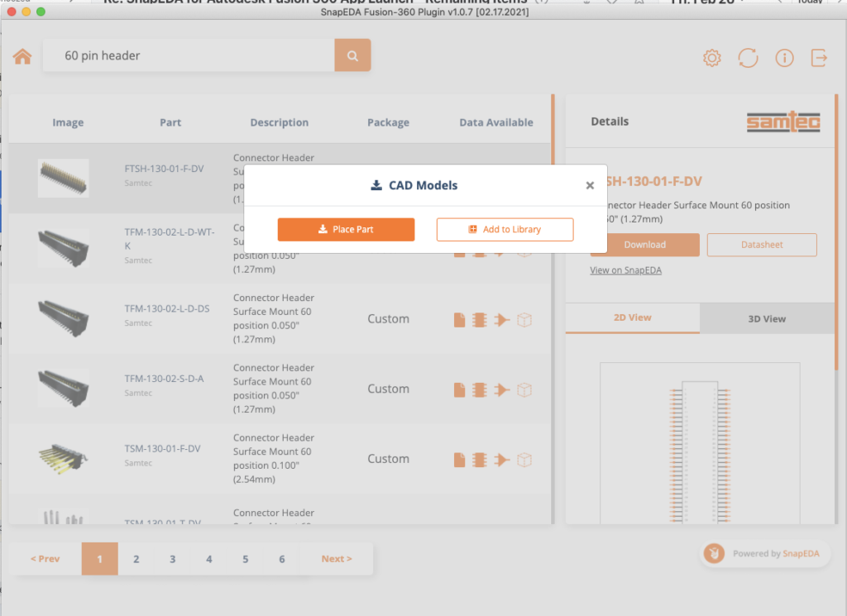Click chip footprint icon for TFM-130-02-L-D-DS
Screen dimensions: 847x616
click(479, 320)
